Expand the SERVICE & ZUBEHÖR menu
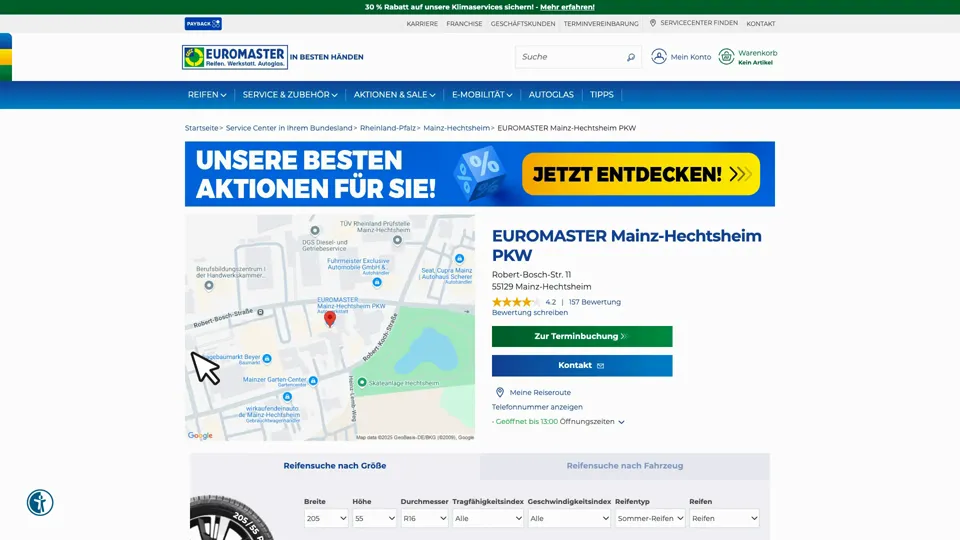 coord(290,95)
